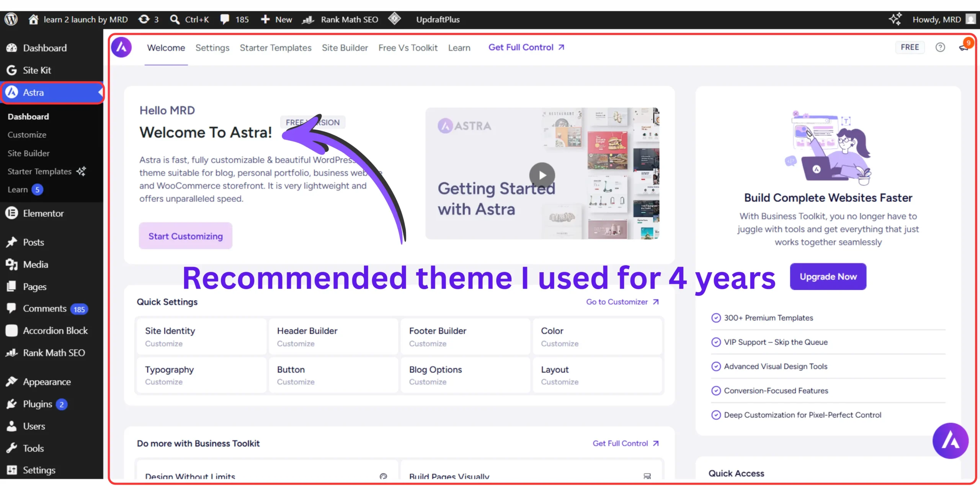Screen dimensions: 980x490
Task: Click 'Do more with Business Toolkit' heading
Action: pos(198,443)
